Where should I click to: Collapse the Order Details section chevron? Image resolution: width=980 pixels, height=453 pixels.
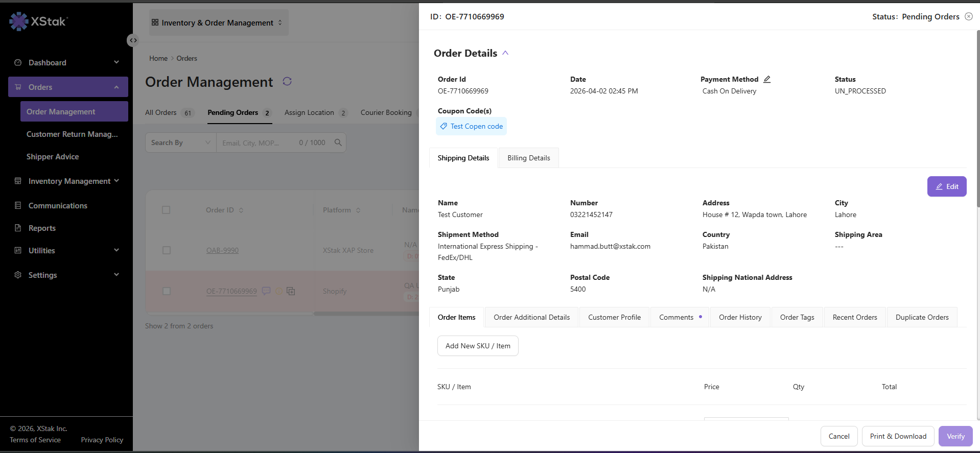505,53
